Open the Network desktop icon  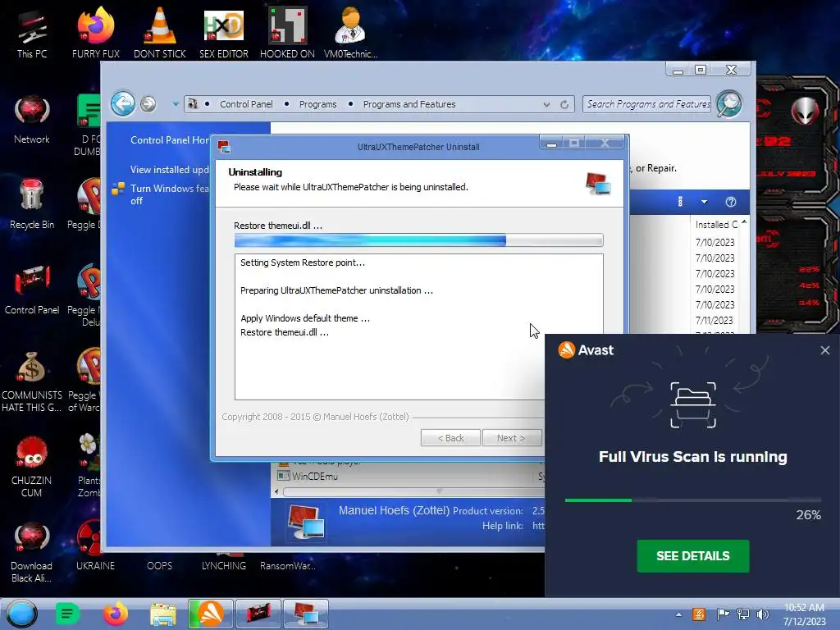click(x=32, y=119)
